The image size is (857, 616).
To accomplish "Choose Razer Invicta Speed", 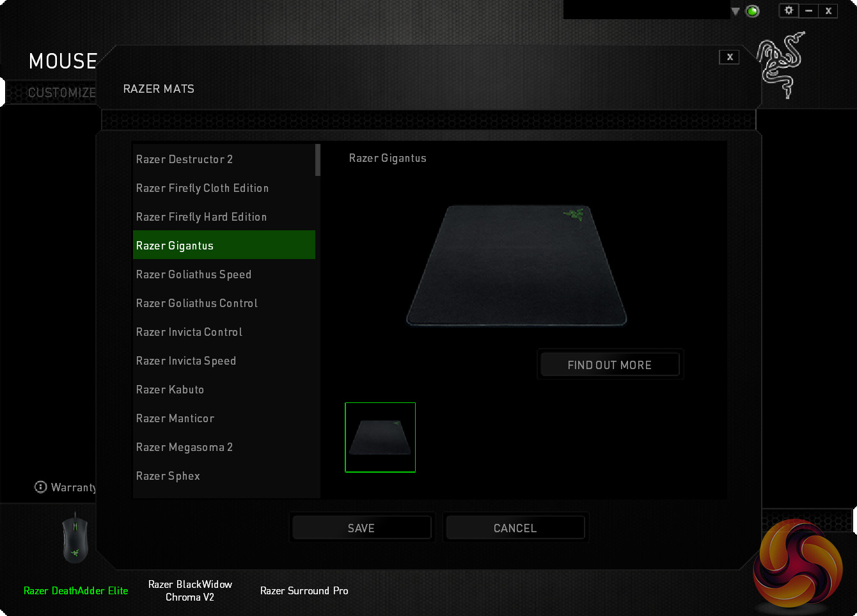I will tap(224, 361).
